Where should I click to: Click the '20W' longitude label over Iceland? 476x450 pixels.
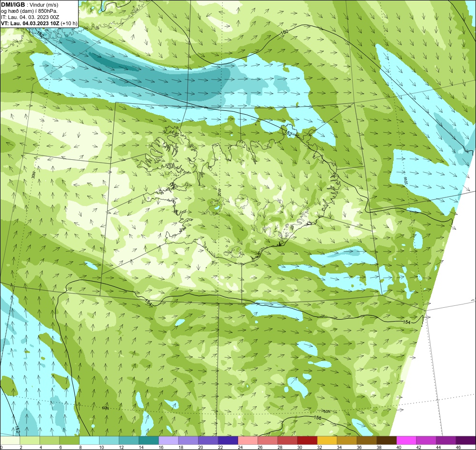pos(219,192)
